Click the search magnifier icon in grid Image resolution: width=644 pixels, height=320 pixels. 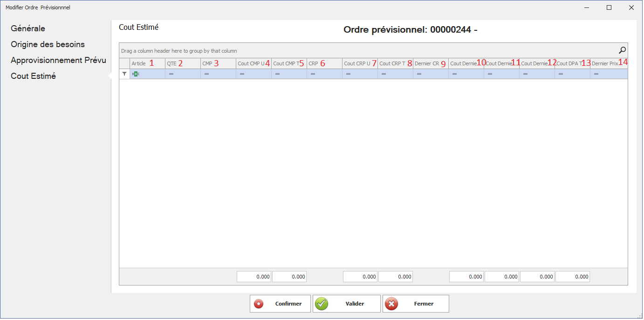(622, 50)
